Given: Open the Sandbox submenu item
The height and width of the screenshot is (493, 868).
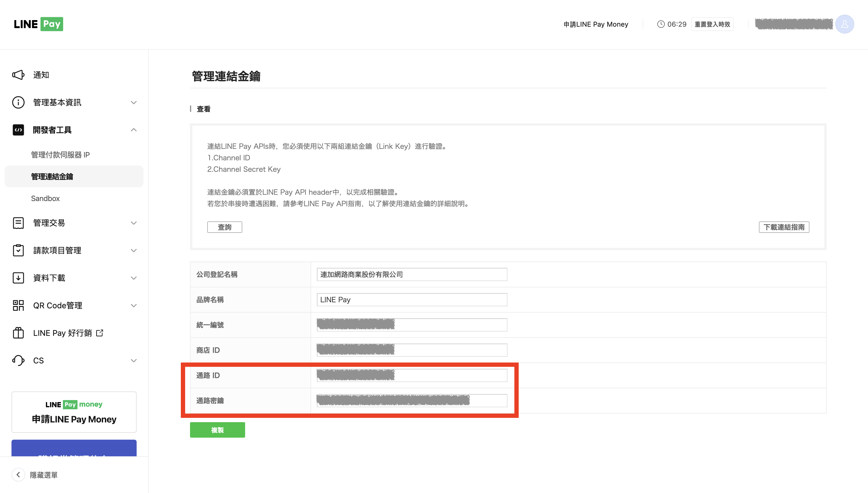Looking at the screenshot, I should (x=45, y=198).
